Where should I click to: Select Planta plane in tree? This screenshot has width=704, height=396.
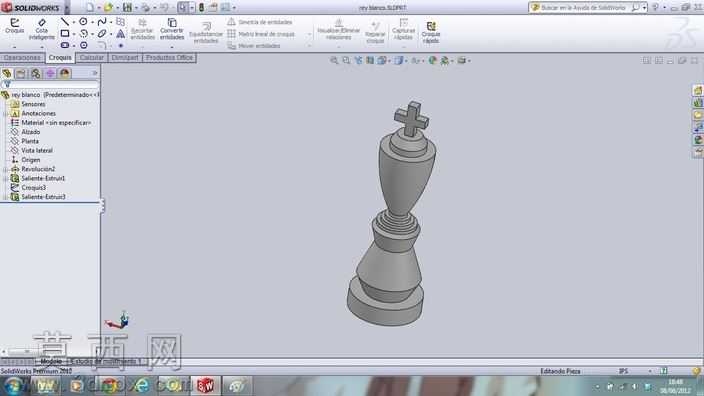click(30, 141)
